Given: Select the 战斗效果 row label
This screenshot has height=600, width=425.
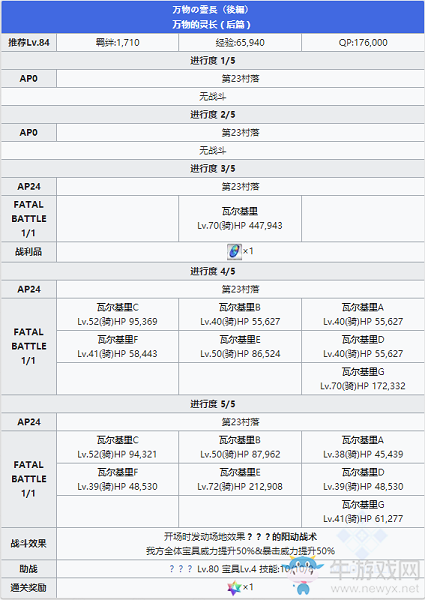Looking at the screenshot, I should 29,543.
